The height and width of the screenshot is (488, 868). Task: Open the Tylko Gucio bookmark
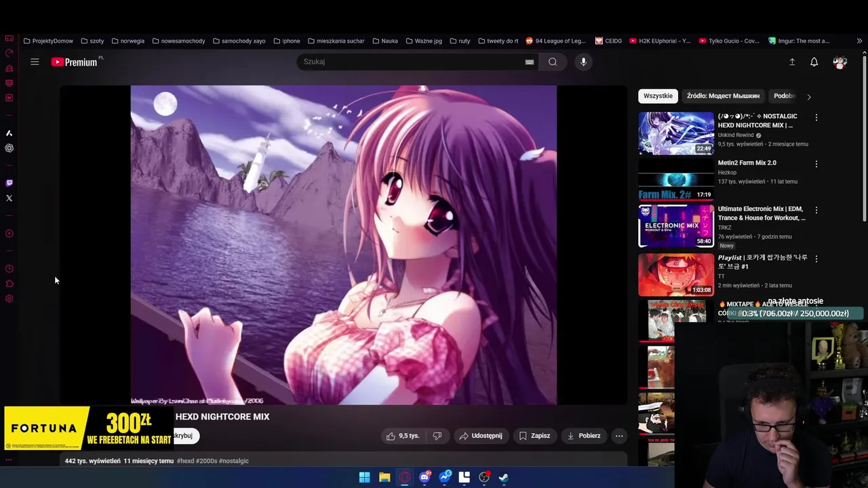[x=728, y=41]
